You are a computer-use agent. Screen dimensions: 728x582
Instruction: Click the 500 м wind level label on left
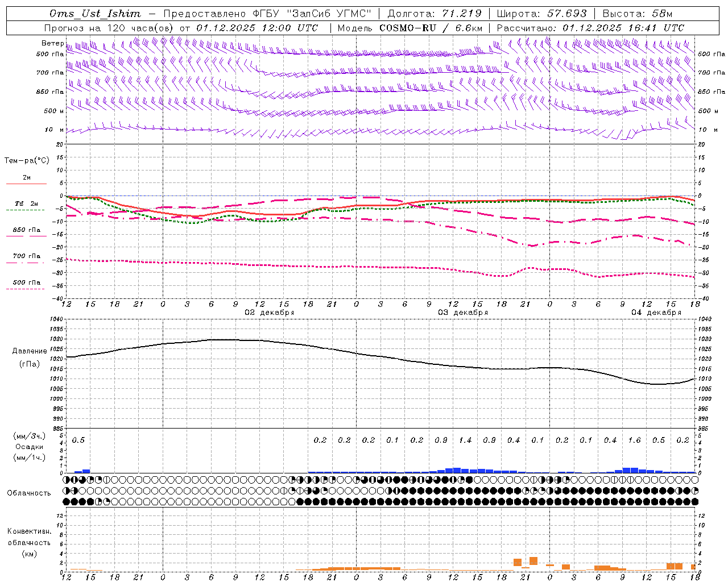pos(54,111)
